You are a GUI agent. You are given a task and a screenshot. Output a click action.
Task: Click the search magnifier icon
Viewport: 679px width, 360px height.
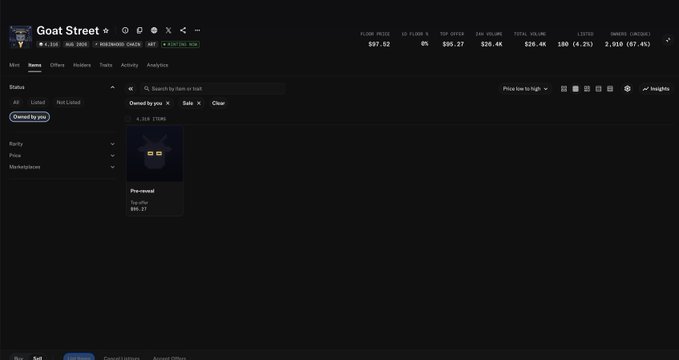point(147,89)
